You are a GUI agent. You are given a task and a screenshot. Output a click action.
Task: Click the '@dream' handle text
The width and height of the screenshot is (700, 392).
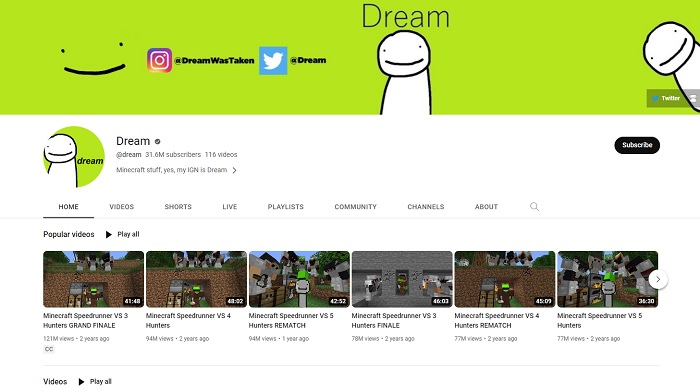point(129,154)
